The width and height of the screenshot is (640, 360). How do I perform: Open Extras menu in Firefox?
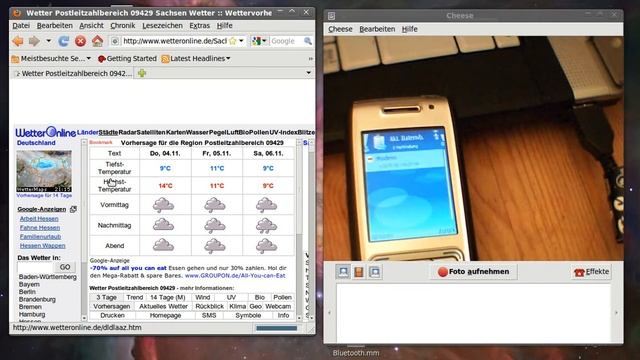[x=200, y=26]
